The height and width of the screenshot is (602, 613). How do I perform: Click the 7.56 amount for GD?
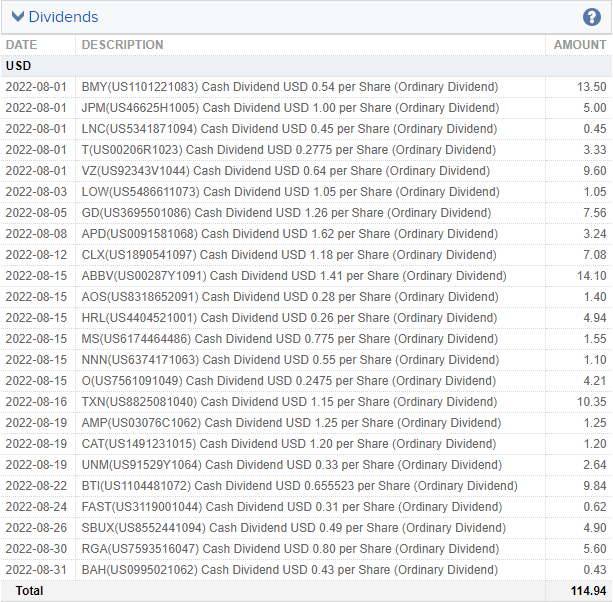595,213
